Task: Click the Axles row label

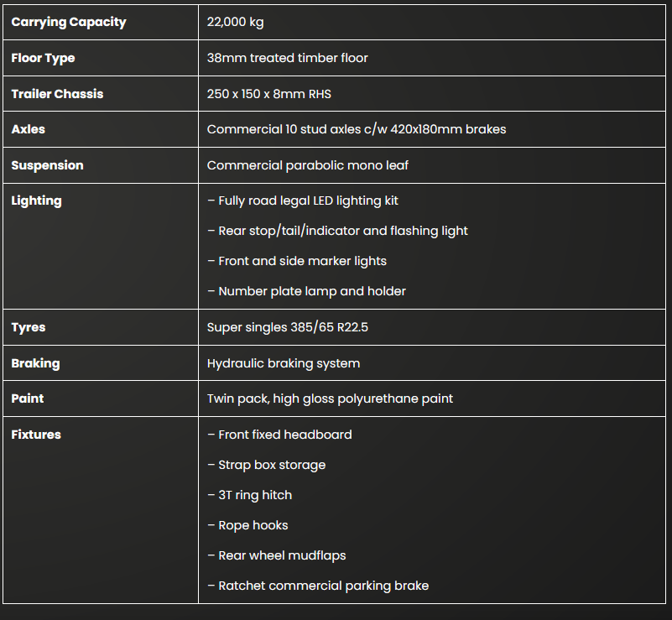Action: (x=29, y=129)
